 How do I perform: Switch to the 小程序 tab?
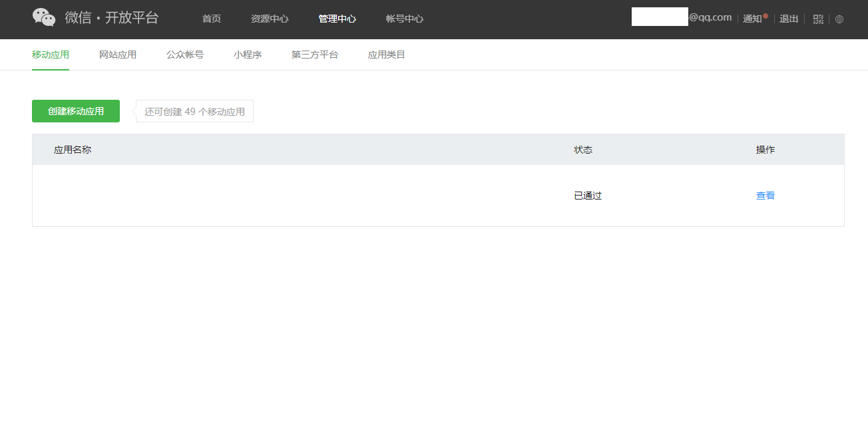tap(248, 55)
